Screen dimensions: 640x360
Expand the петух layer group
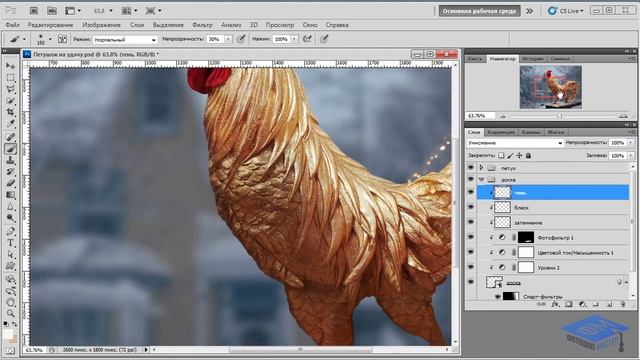[481, 168]
